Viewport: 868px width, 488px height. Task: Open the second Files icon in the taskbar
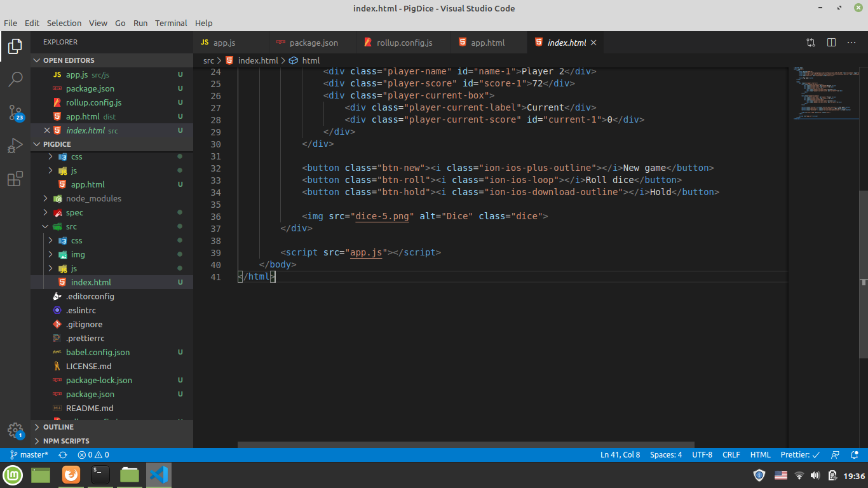(130, 475)
